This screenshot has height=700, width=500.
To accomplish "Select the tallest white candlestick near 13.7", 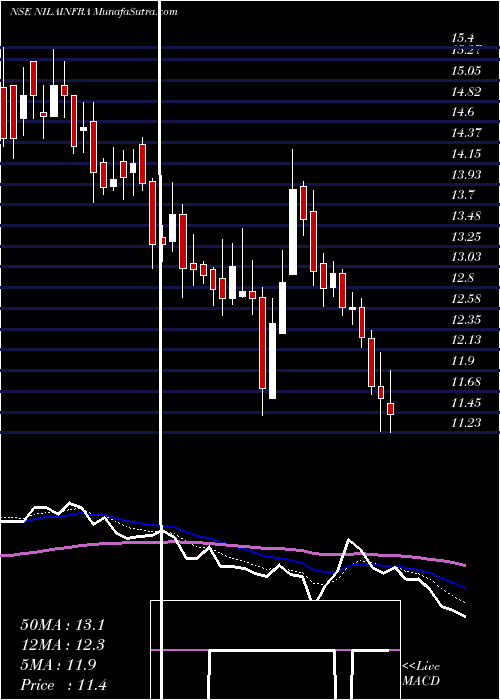I will pyautogui.click(x=293, y=232).
